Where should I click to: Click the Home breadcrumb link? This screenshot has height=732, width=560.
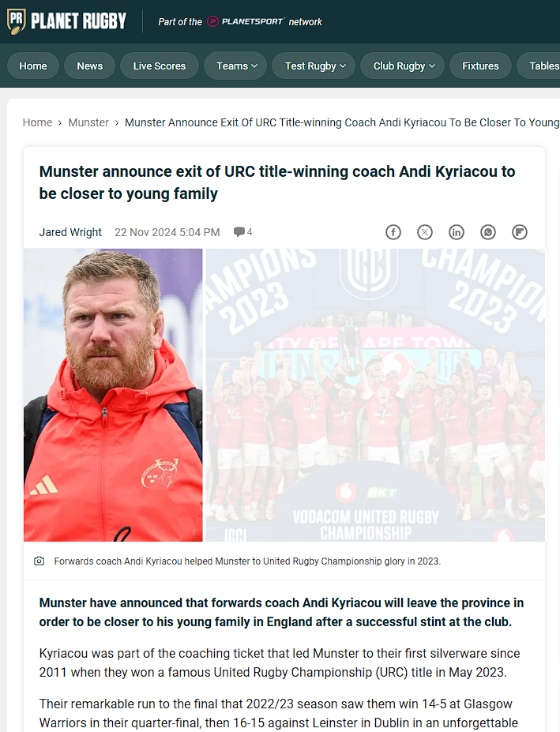(37, 122)
